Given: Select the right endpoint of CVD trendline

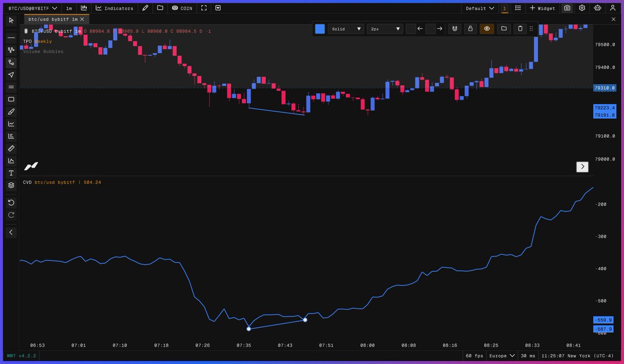Looking at the screenshot, I should [x=305, y=320].
